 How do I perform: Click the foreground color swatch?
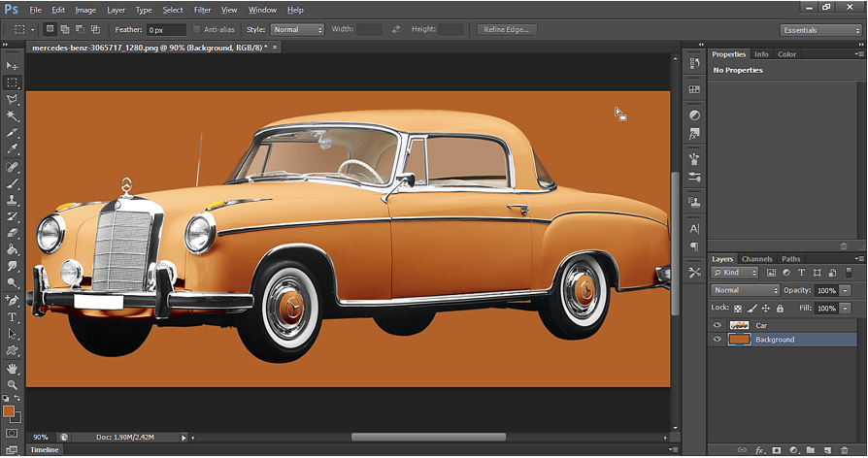coord(9,411)
